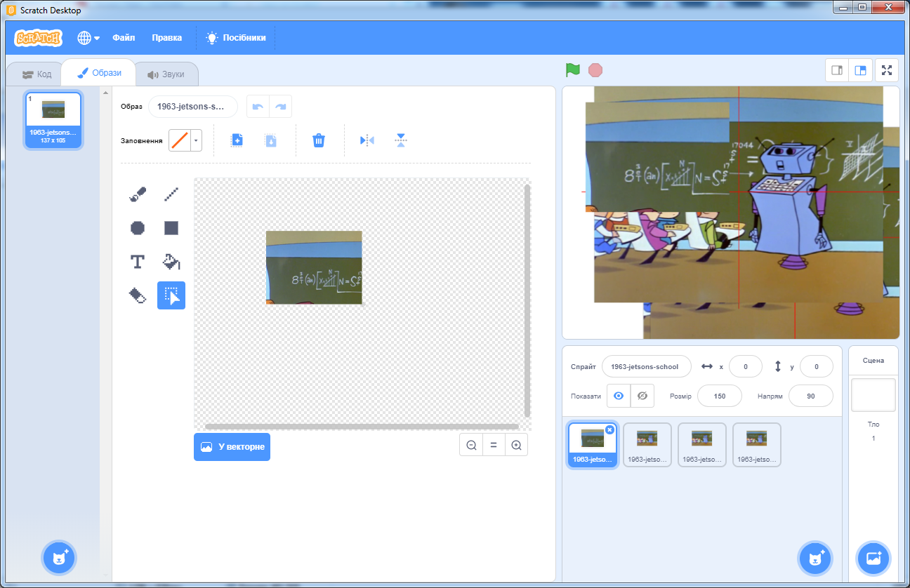Select the third sprite in sprite list

tap(702, 445)
